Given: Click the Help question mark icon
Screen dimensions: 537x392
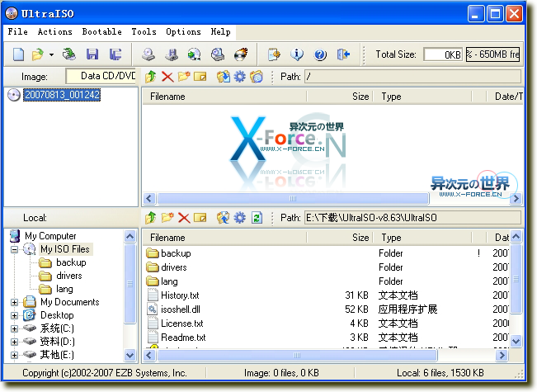Looking at the screenshot, I should [x=320, y=54].
